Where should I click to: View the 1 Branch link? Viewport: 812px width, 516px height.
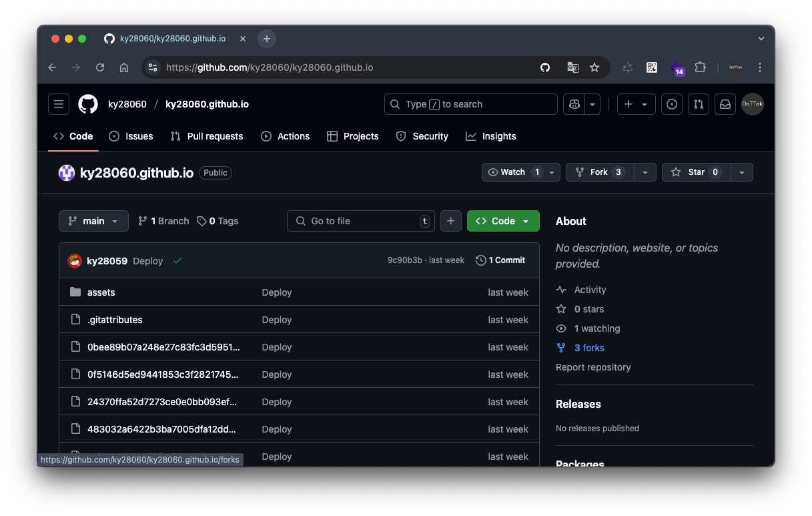tap(163, 221)
